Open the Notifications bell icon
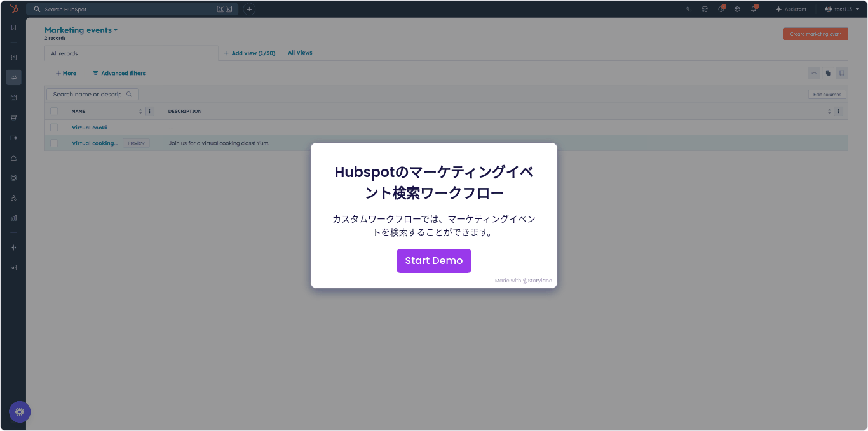 754,10
